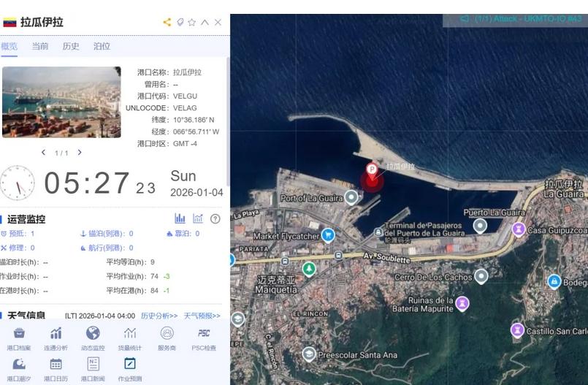Click the tag label icon in header

[x=180, y=23]
